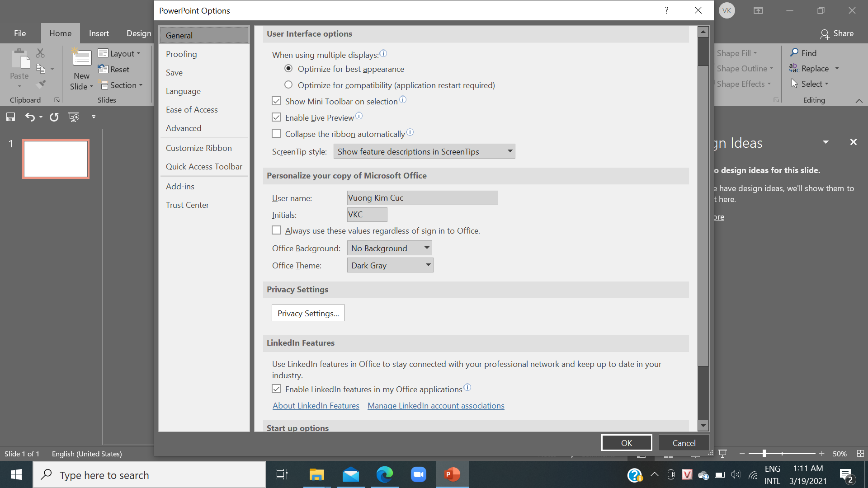Viewport: 868px width, 488px height.
Task: Select Optimize for compatibility option
Action: [x=288, y=85]
